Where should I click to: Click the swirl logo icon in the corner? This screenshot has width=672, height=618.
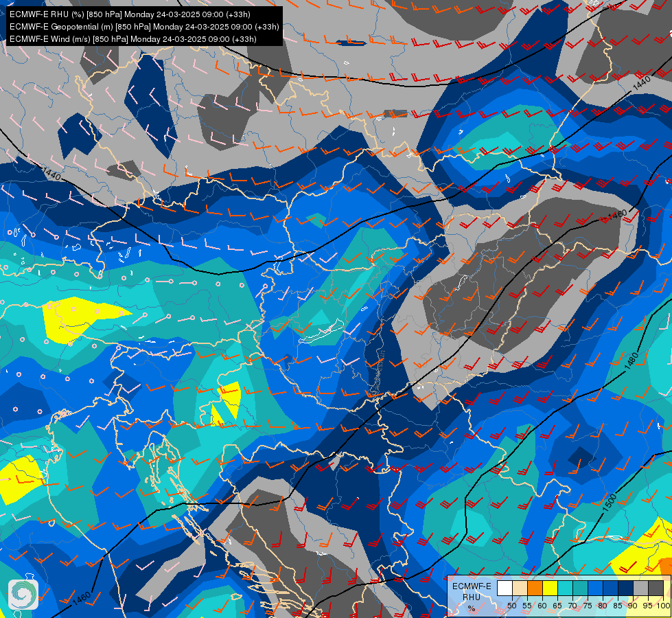(x=23, y=595)
